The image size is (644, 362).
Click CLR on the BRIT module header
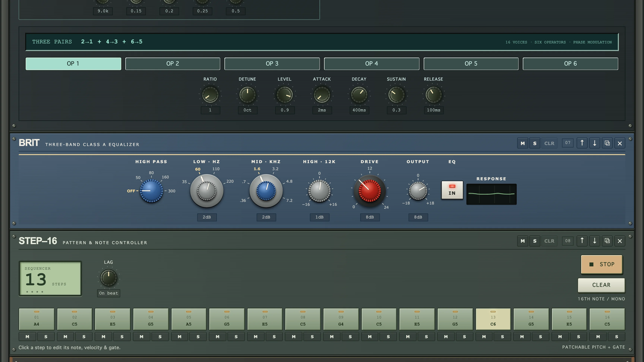(x=549, y=143)
